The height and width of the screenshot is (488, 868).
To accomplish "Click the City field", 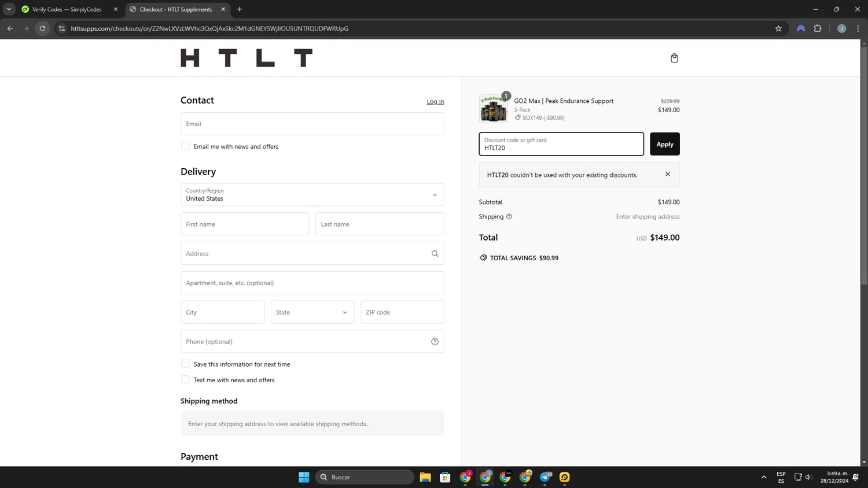I will [222, 312].
